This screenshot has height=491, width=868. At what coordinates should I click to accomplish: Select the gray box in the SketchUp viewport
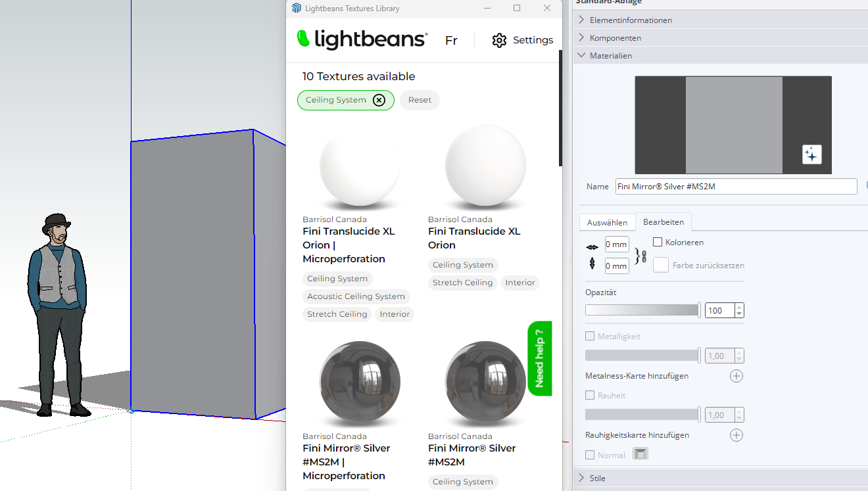(x=208, y=273)
